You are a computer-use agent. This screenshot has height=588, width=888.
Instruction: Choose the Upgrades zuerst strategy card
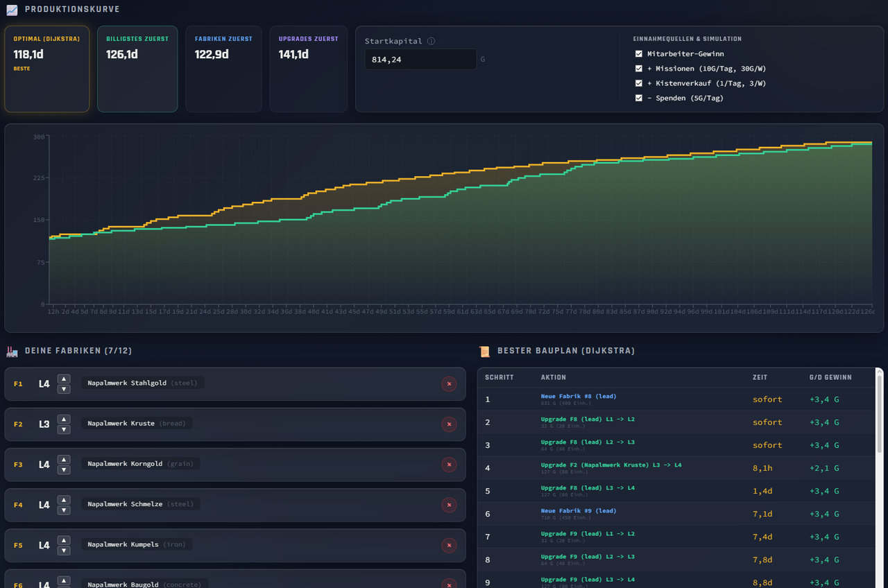pyautogui.click(x=309, y=69)
